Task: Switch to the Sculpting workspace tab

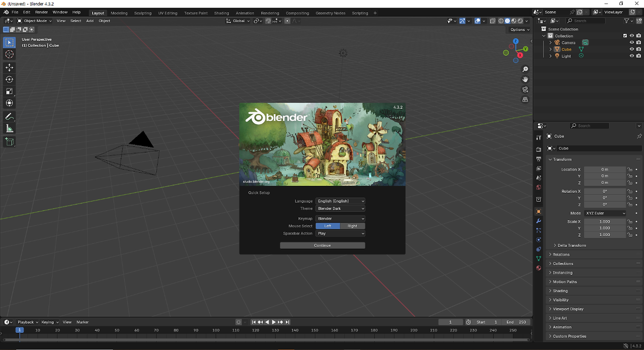Action: click(142, 13)
